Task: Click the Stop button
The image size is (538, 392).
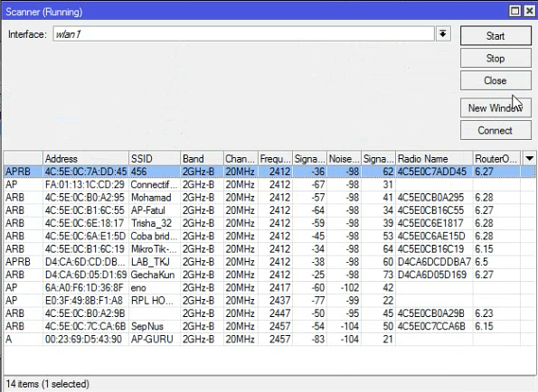Action: [x=496, y=58]
